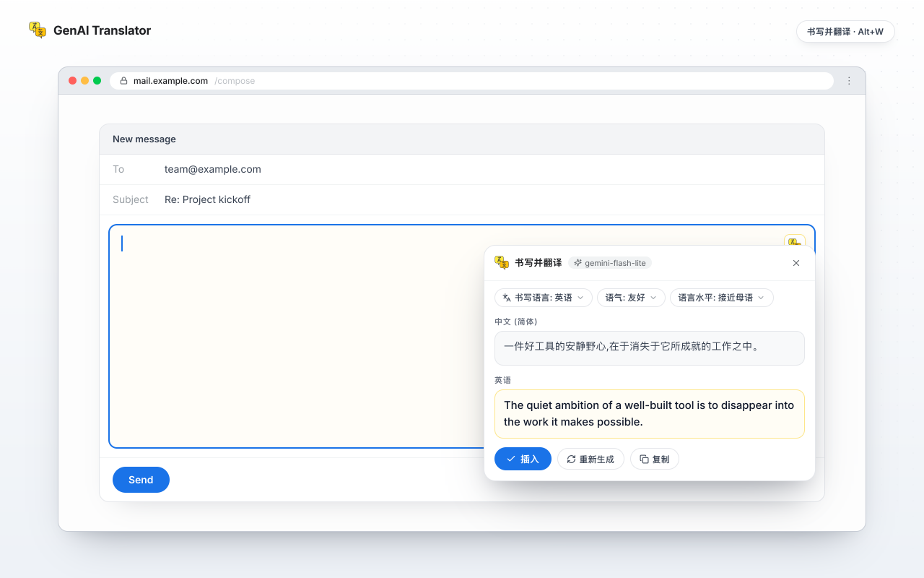Click the 插入 insert button
Screen dimensions: 924x578
523,459
